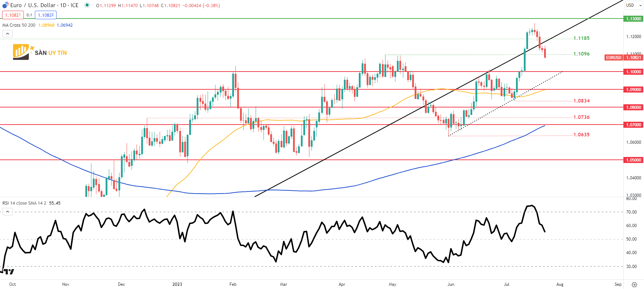This screenshot has height=289, width=644.
Task: Click the 50 MA value 1.08968
Action: click(46, 25)
